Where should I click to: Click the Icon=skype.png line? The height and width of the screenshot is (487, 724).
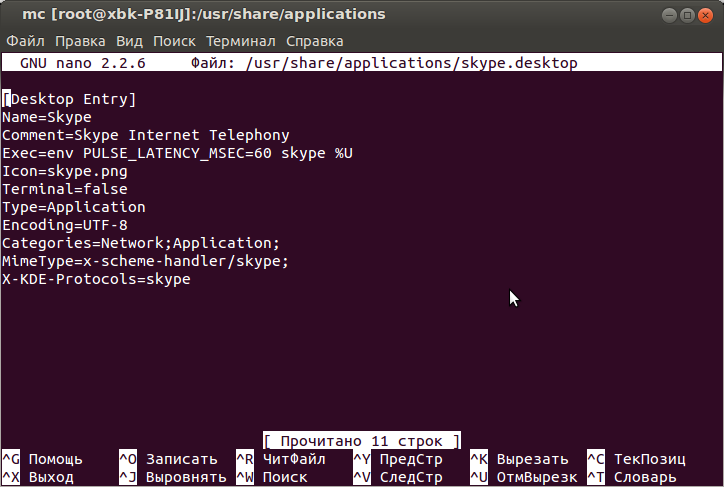pos(65,171)
